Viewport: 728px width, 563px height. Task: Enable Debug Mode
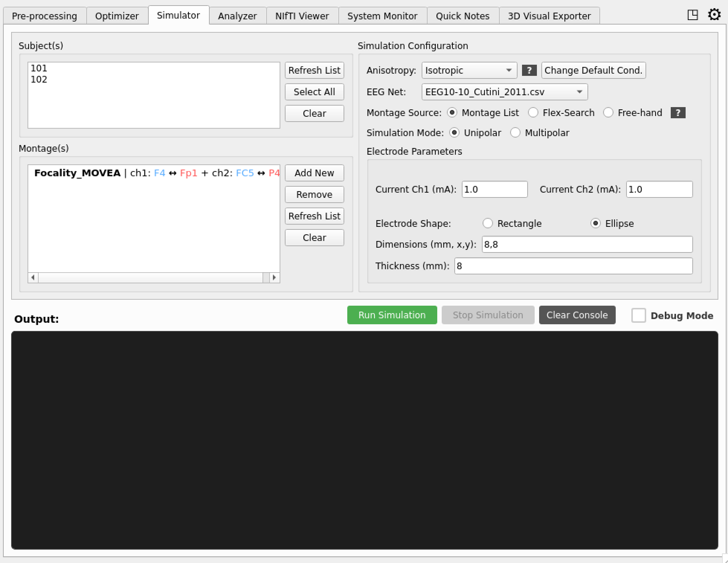coord(639,315)
